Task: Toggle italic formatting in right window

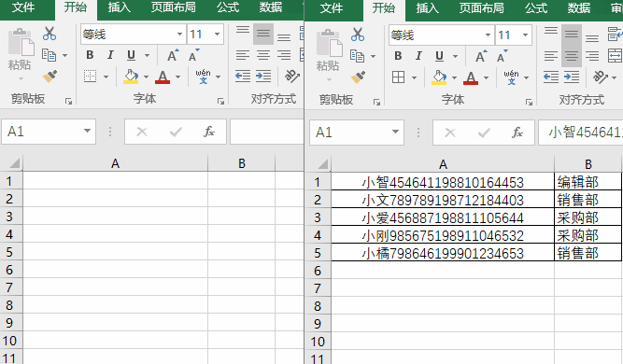Action: click(x=418, y=56)
